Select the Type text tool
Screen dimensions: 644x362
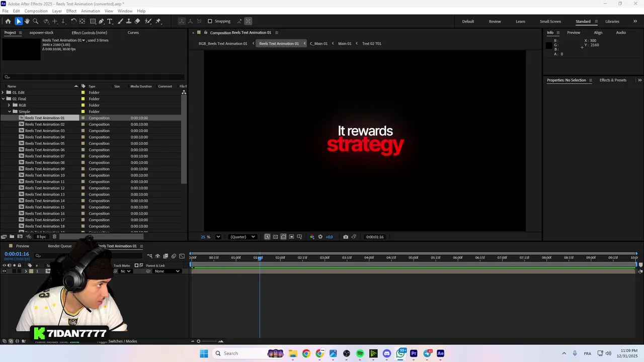110,21
